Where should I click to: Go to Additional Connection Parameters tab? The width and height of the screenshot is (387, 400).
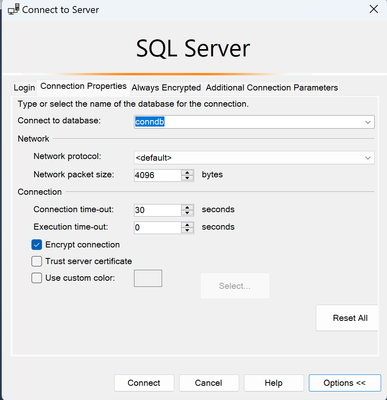tap(272, 88)
